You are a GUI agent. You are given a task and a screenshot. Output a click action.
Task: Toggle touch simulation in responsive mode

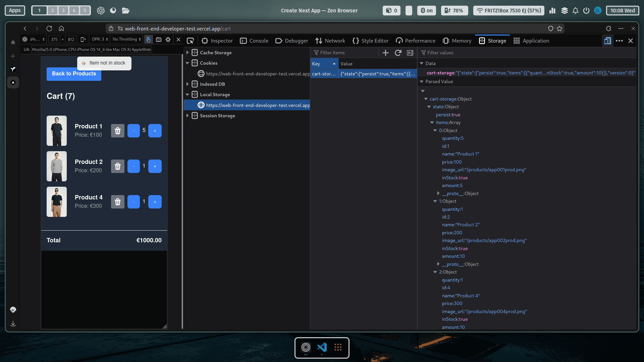coord(148,40)
